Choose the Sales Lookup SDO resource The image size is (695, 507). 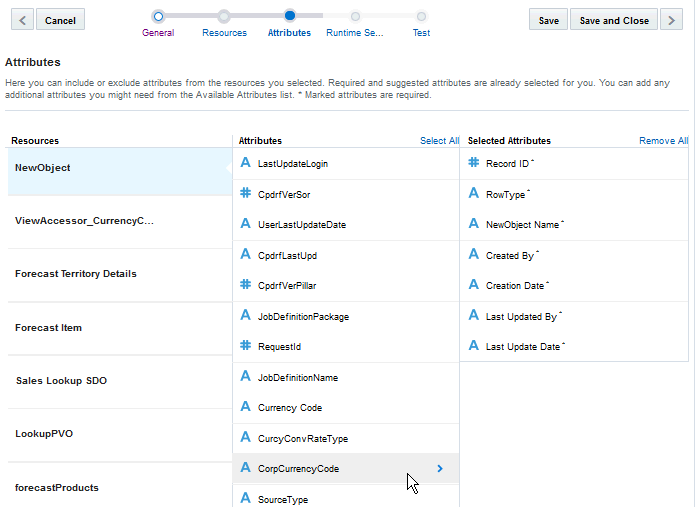pyautogui.click(x=62, y=381)
